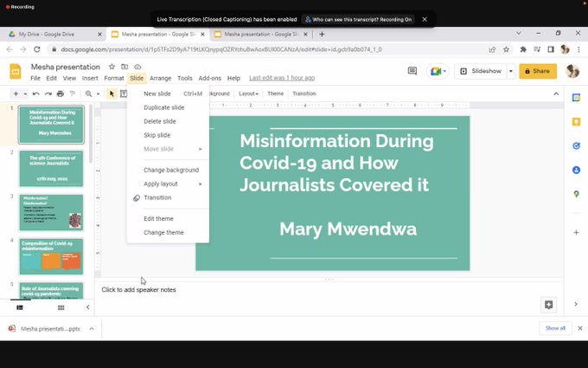The height and width of the screenshot is (368, 588).
Task: Switch to grid view of slides
Action: coord(61,307)
